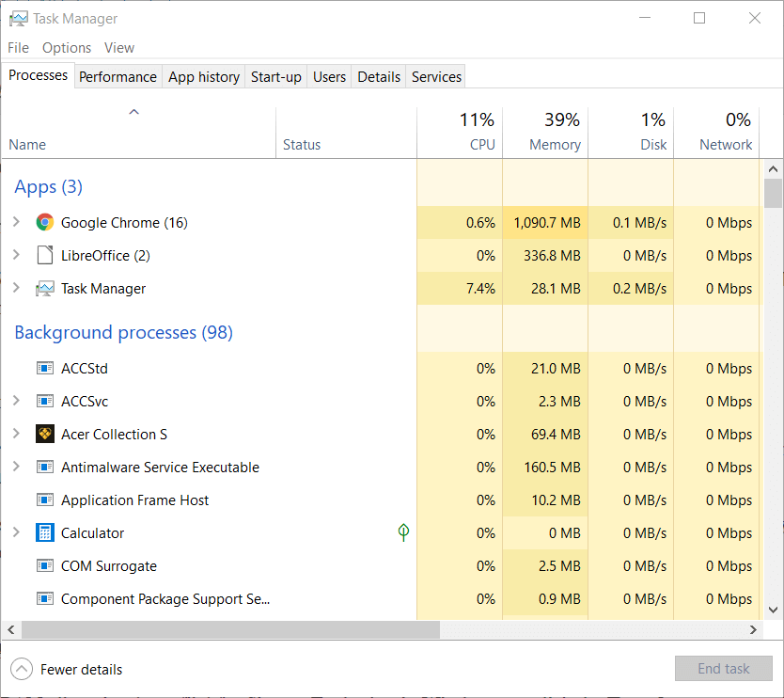Sort by the CPU column header

[460, 133]
